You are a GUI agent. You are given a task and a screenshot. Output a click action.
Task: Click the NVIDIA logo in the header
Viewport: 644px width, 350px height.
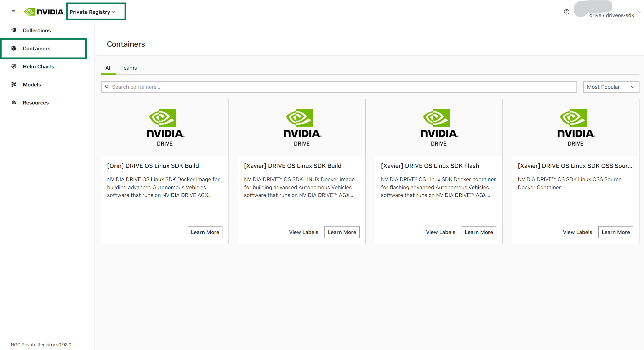pyautogui.click(x=44, y=12)
